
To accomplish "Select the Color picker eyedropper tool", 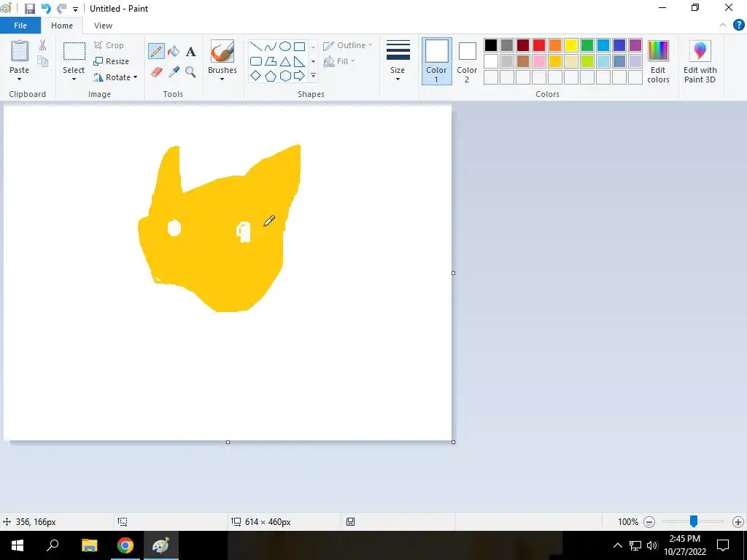I will [x=174, y=72].
